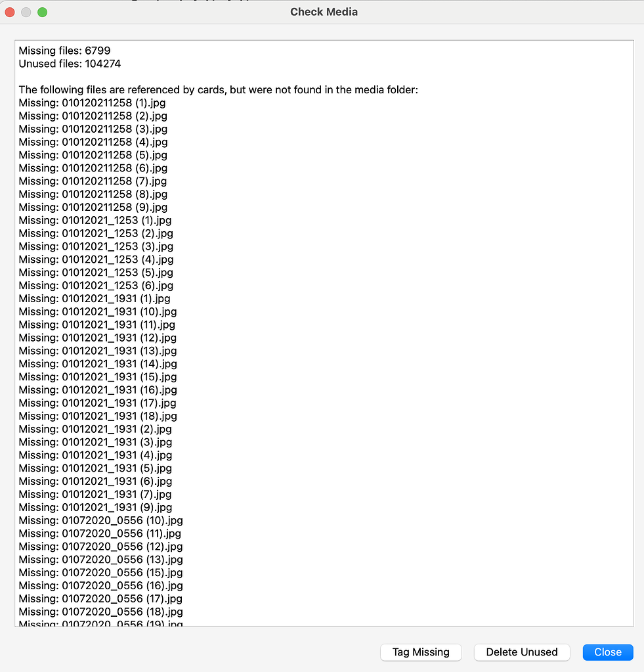Select the 01012021_1931 (10).jpg entry
The image size is (644, 672).
click(x=98, y=311)
